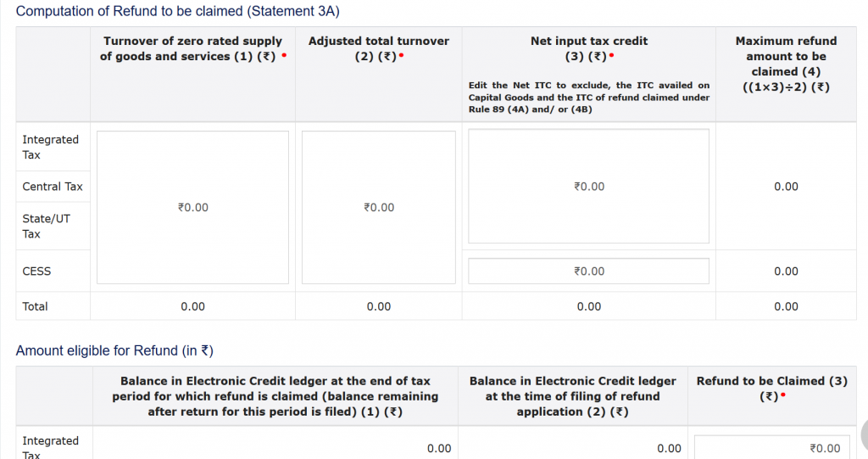Viewport: 868px width, 459px height.
Task: Click CESS maximum refund amount 0.00
Action: click(x=786, y=271)
